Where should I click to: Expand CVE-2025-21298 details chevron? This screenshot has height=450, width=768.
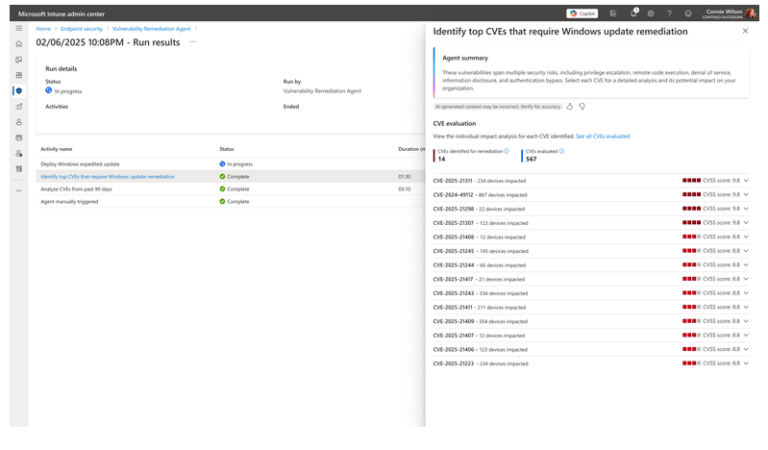[x=746, y=209]
